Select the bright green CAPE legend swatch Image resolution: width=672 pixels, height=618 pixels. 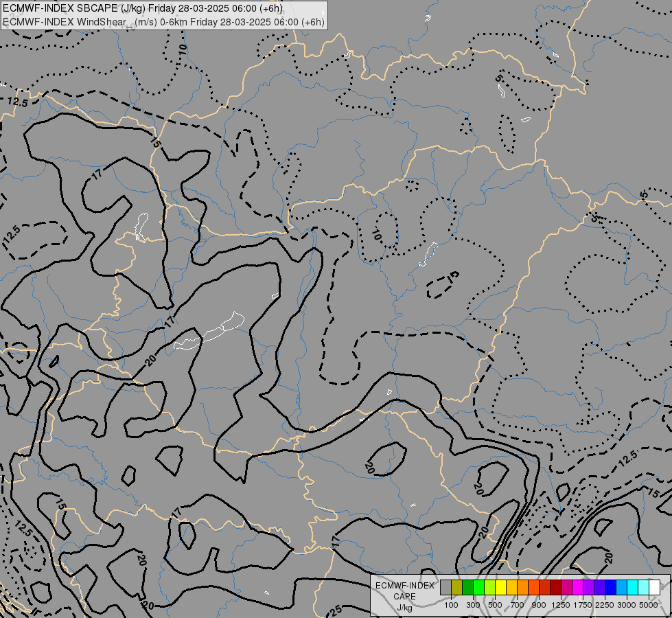point(478,588)
